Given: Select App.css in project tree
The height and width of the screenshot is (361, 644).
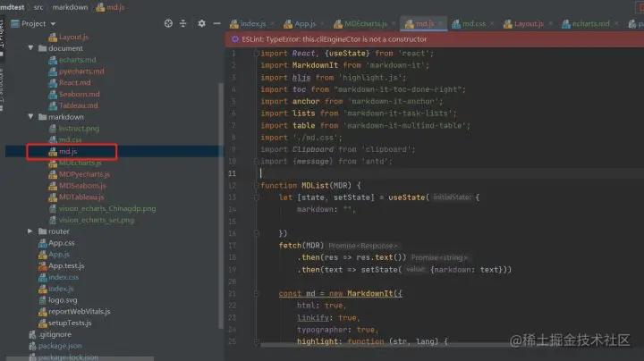Looking at the screenshot, I should [x=56, y=243].
